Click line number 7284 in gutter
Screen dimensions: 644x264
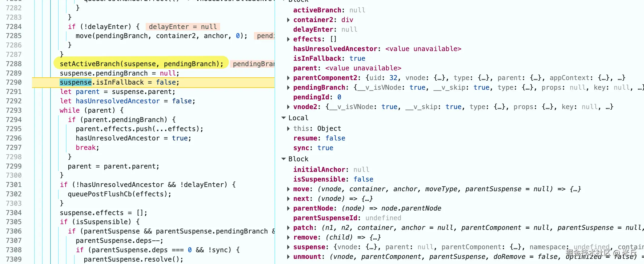pyautogui.click(x=14, y=27)
